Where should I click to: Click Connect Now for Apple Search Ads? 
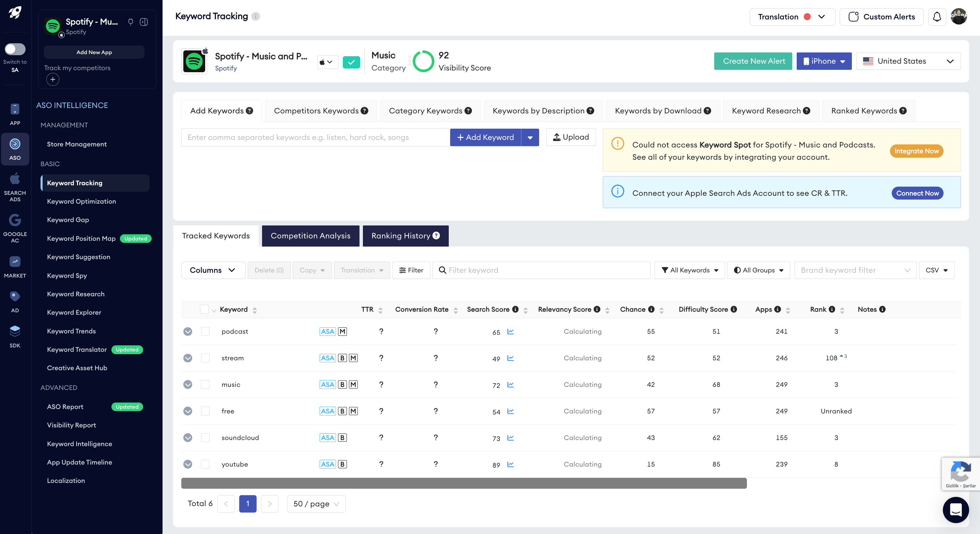tap(917, 193)
